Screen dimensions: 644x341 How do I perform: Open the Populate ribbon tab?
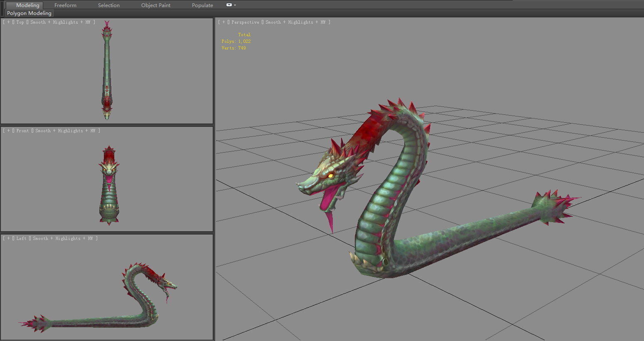[x=202, y=5]
